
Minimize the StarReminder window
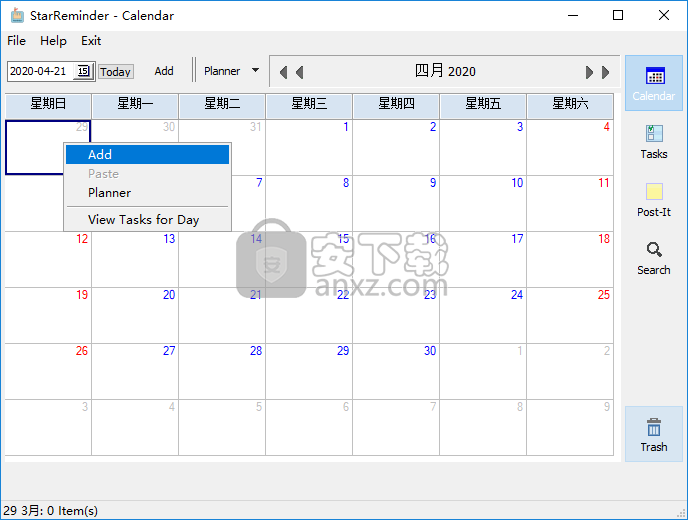(573, 15)
